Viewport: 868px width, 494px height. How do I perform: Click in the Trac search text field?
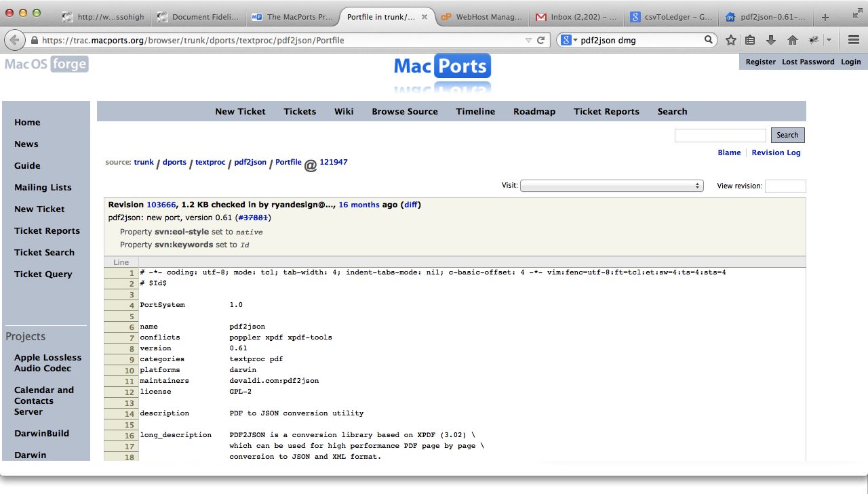click(720, 136)
